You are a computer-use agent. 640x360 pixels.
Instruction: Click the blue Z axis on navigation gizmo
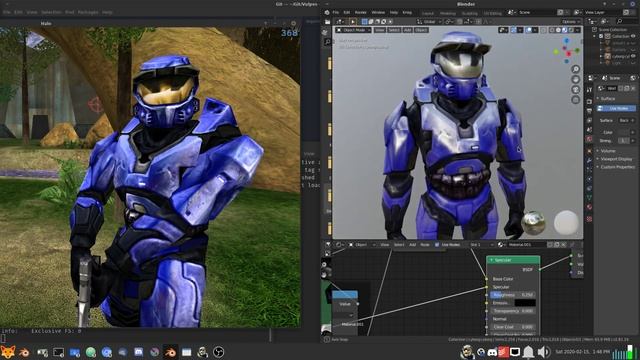click(567, 41)
